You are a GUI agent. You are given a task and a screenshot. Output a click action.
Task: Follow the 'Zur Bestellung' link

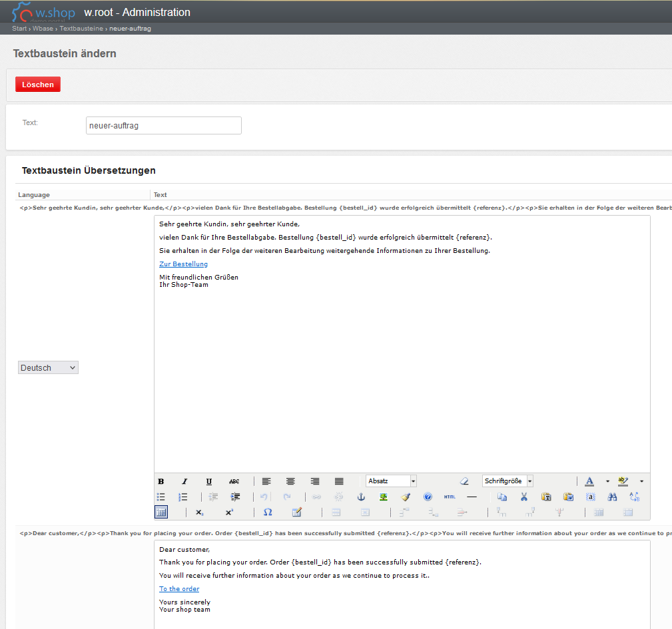183,264
